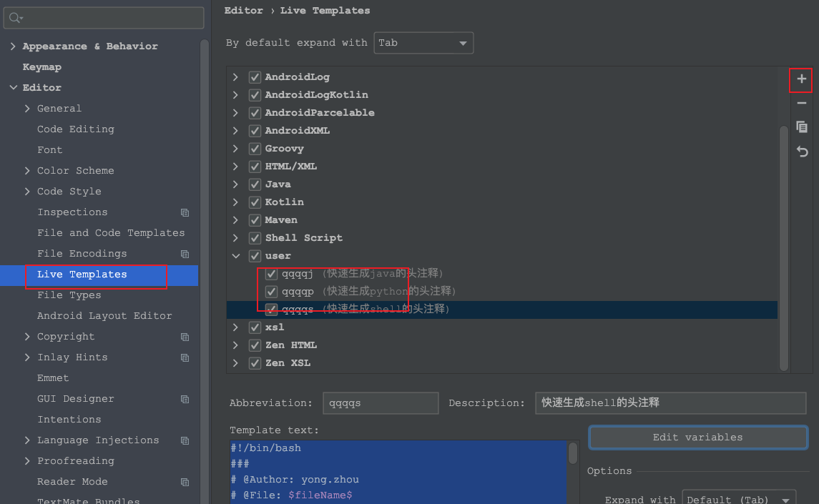Remove the selected live template
Viewport: 819px width, 504px height.
801,102
